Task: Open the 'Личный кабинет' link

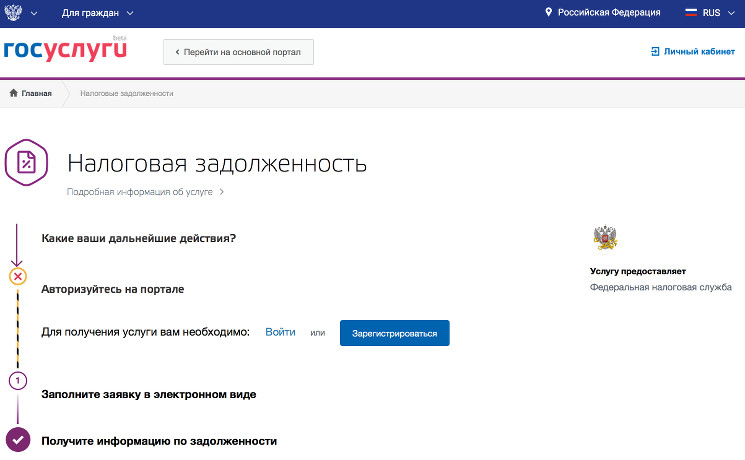Action: [x=699, y=51]
